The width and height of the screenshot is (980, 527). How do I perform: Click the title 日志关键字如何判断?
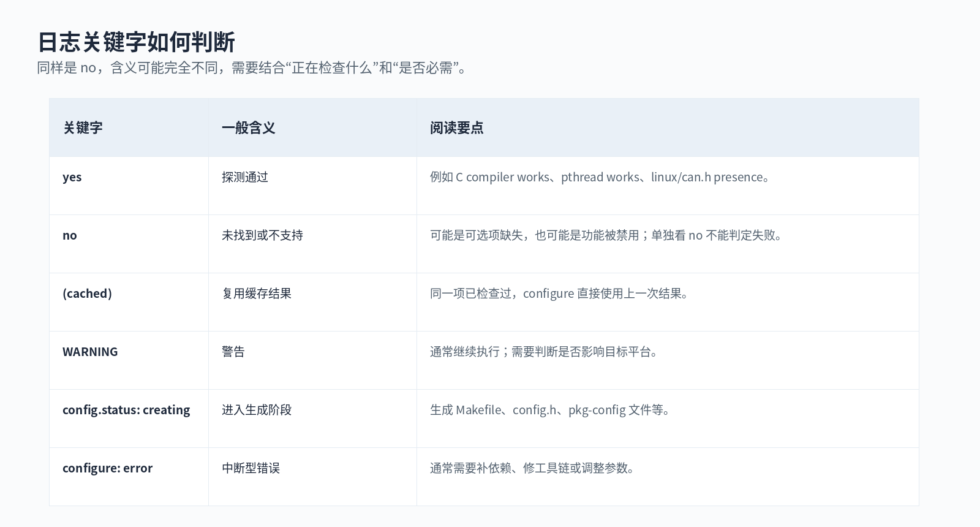click(137, 42)
